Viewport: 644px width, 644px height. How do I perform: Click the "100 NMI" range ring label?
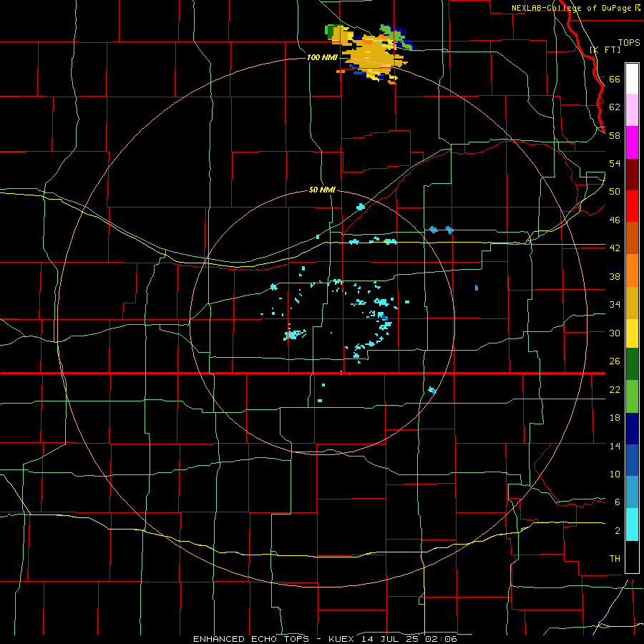tap(322, 57)
